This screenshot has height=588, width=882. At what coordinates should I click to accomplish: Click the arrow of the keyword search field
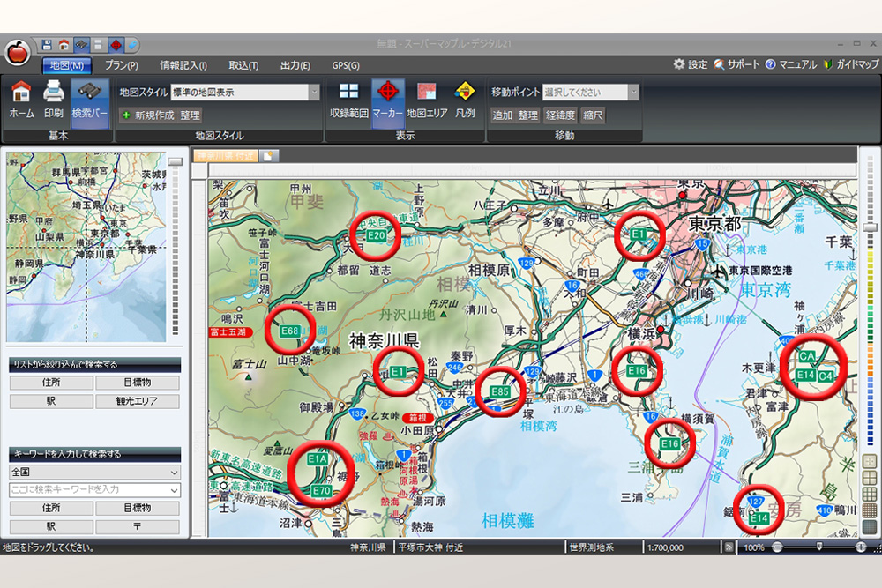[175, 490]
